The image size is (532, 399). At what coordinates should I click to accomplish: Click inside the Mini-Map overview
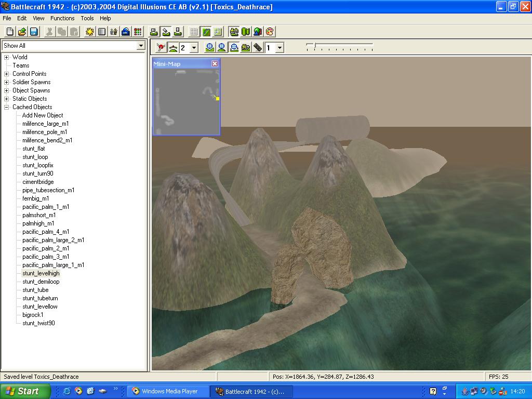187,101
